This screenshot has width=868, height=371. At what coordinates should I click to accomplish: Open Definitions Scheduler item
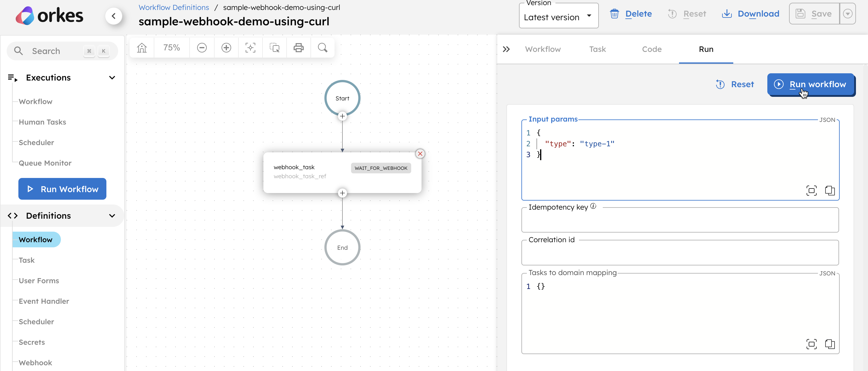[x=36, y=322]
